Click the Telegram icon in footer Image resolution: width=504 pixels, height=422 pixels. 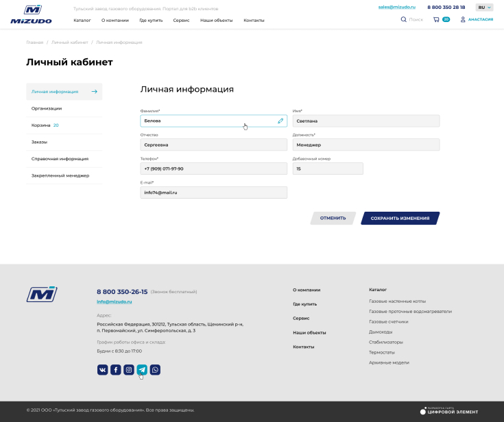tap(142, 370)
